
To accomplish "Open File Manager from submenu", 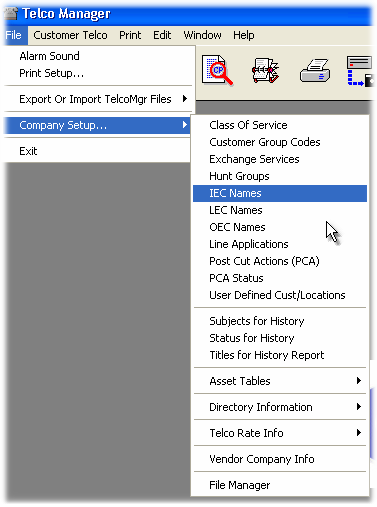I will [x=280, y=485].
